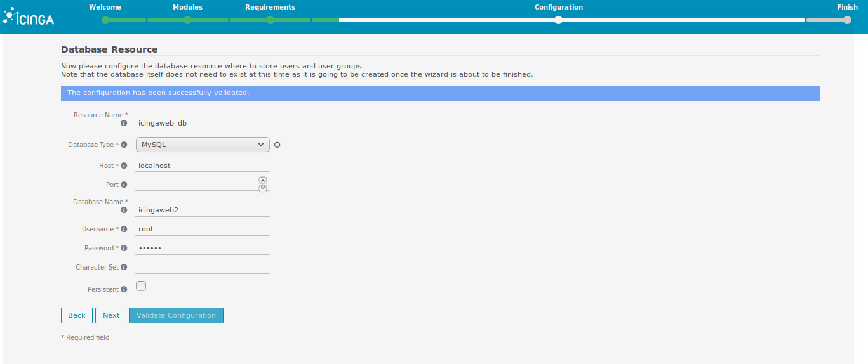Increase the Port value with up arrow
The image size is (868, 364).
tap(263, 180)
